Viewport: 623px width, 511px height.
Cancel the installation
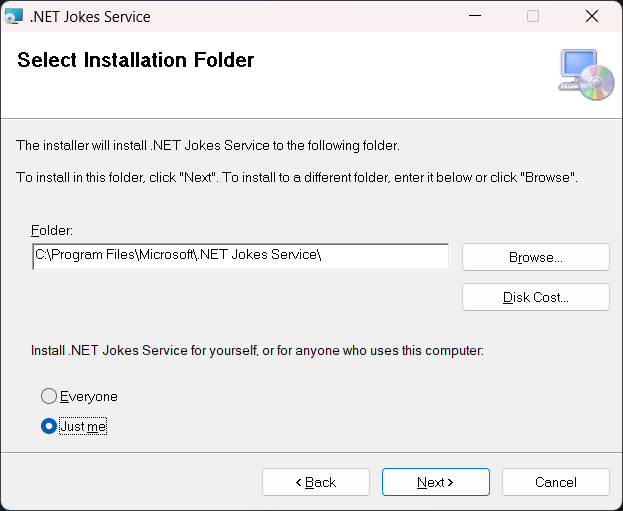556,482
